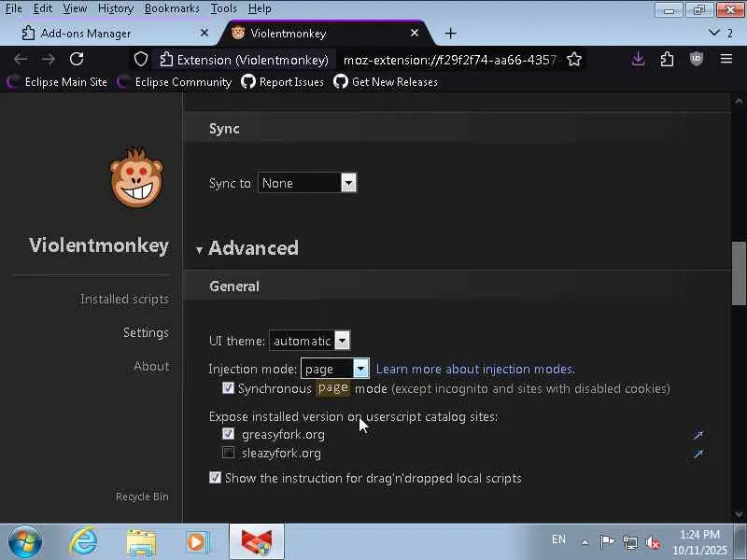Launch Internet Explorer from taskbar
This screenshot has height=560, width=747.
(83, 542)
